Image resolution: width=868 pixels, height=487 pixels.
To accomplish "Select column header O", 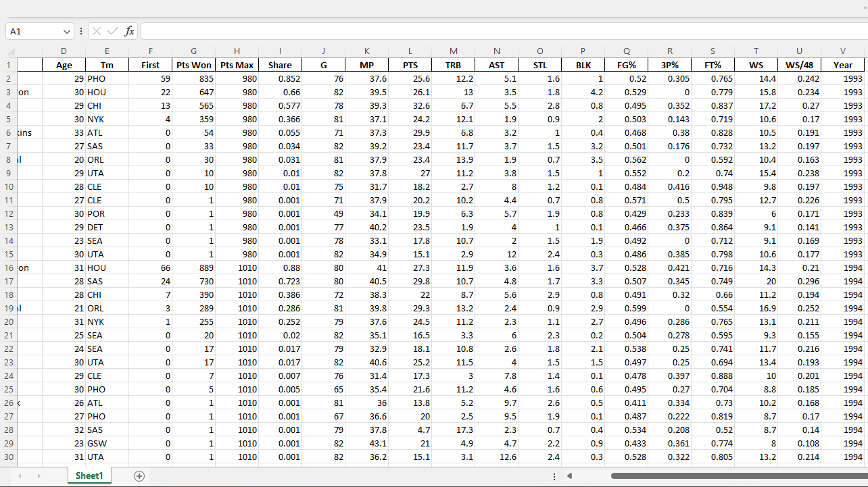I will coord(539,51).
